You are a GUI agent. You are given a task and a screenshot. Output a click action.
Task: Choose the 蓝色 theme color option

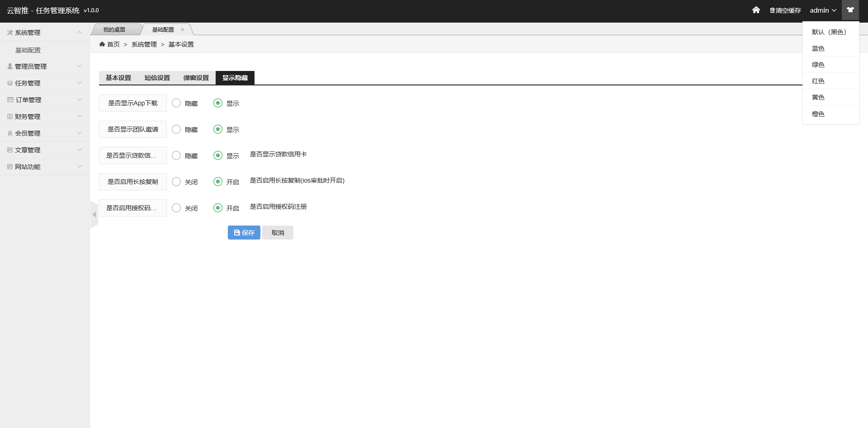point(818,48)
